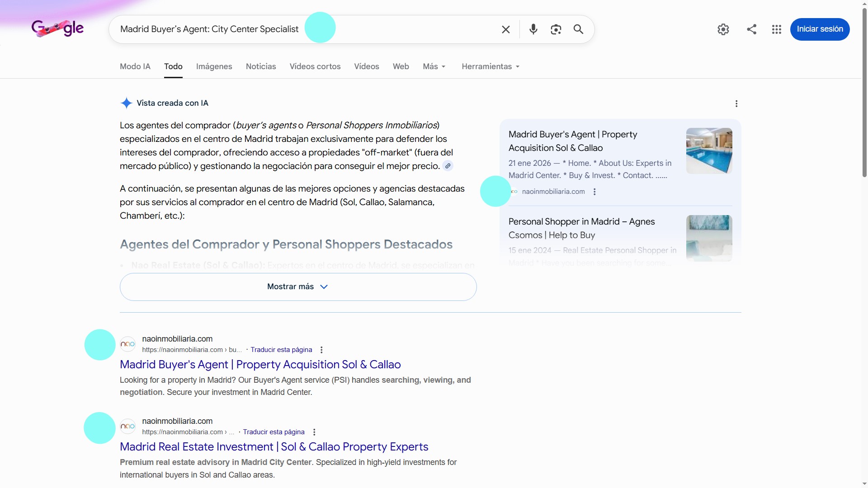Open Madrid Buyer's Agent result link
This screenshot has height=488, width=868.
point(260,365)
